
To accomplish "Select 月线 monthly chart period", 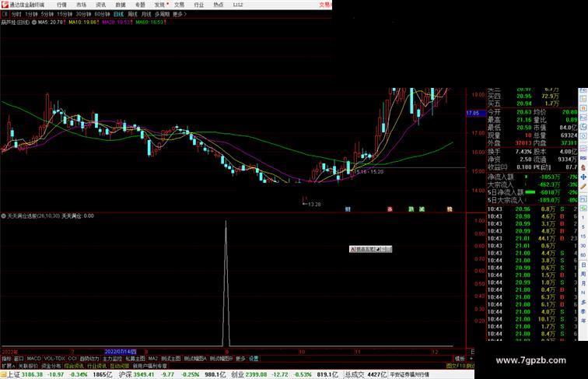I will (146, 14).
